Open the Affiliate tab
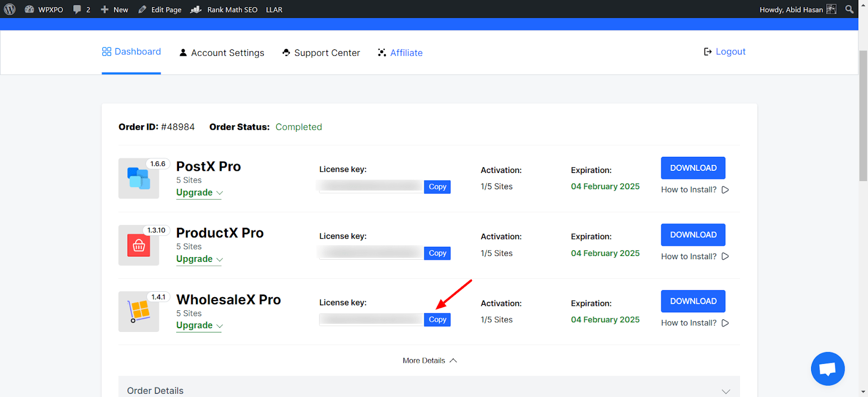The height and width of the screenshot is (397, 868). (400, 53)
